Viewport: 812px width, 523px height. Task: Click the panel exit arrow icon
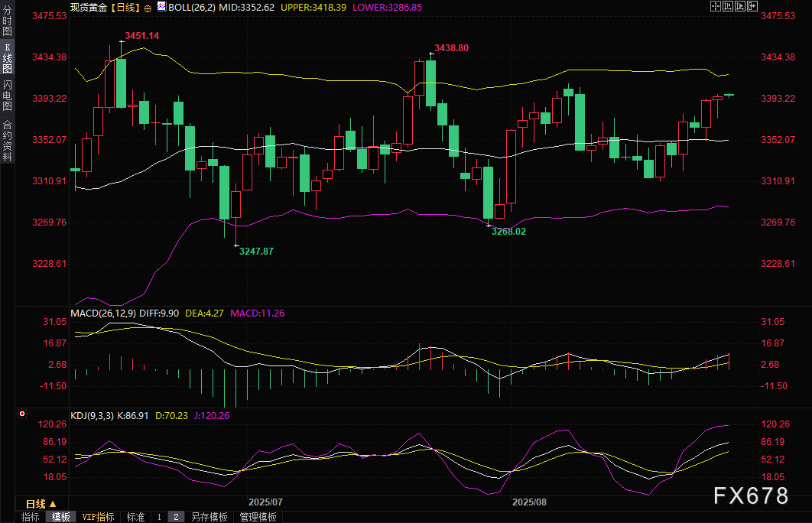click(x=751, y=6)
